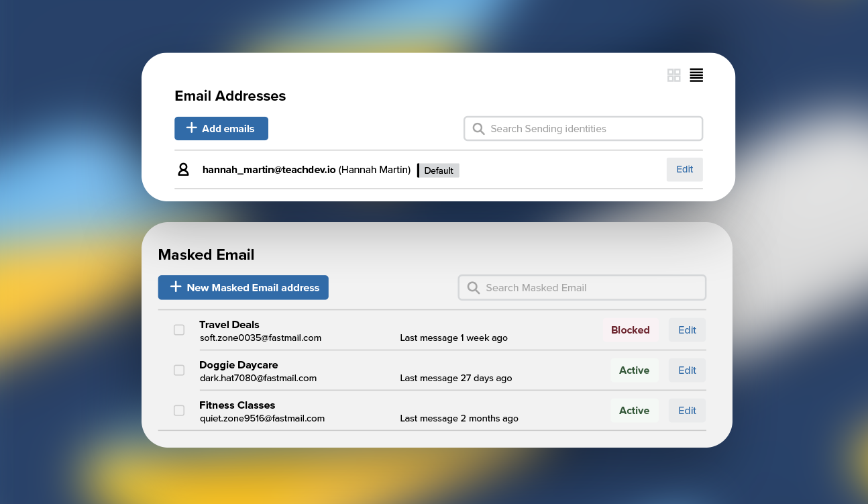Image resolution: width=868 pixels, height=504 pixels.
Task: Click magnifier icon in Masked Email search
Action: pyautogui.click(x=474, y=288)
